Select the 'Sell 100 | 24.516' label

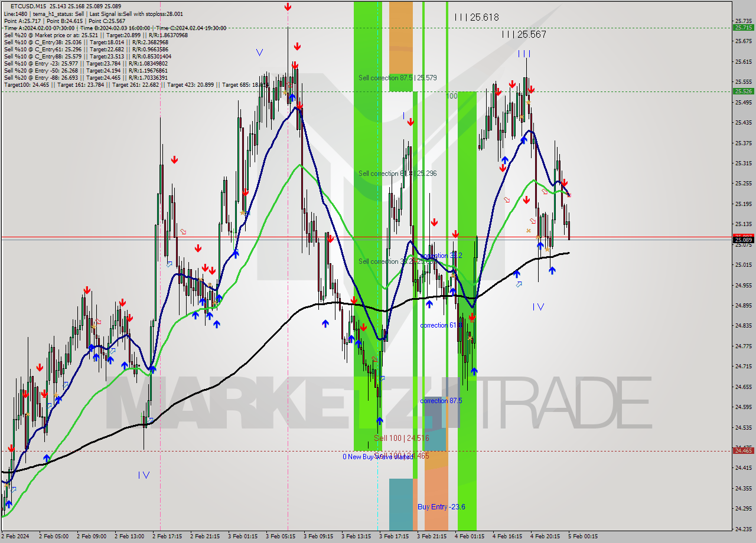(402, 438)
